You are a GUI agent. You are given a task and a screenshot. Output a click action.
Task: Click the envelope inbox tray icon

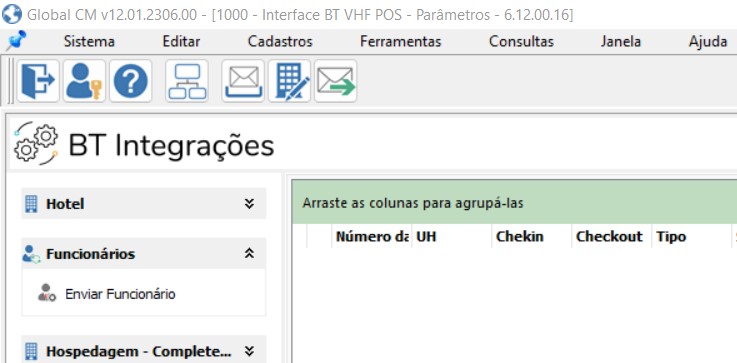pyautogui.click(x=243, y=81)
